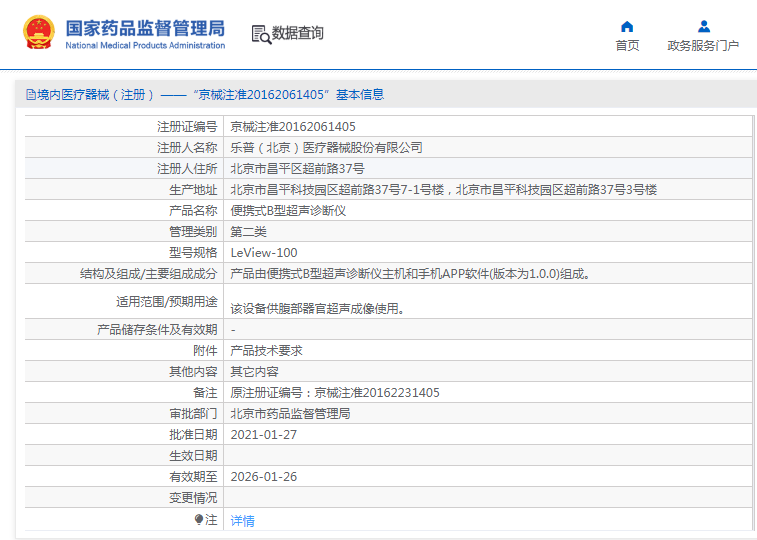Viewport: 757px width, 540px height.
Task: Click product name 便携式B型超声诊断仪
Action: [288, 211]
